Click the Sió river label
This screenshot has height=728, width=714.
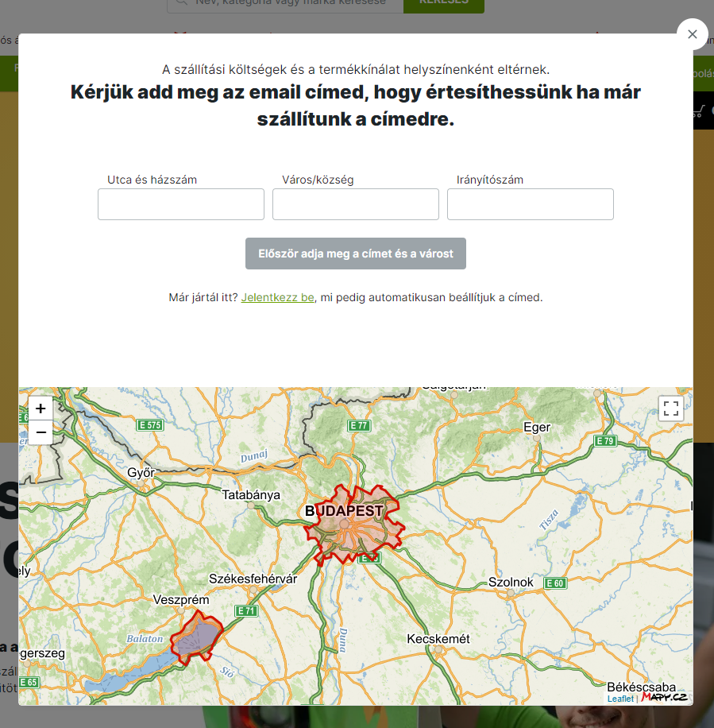click(227, 672)
